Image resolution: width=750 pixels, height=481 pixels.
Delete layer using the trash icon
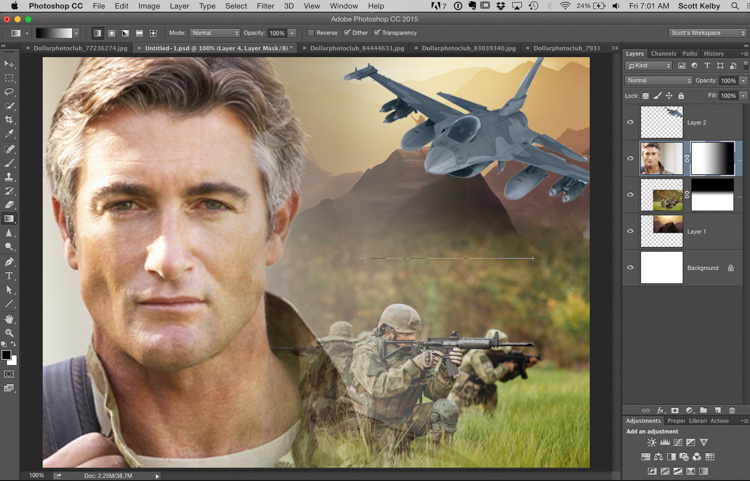coord(732,410)
